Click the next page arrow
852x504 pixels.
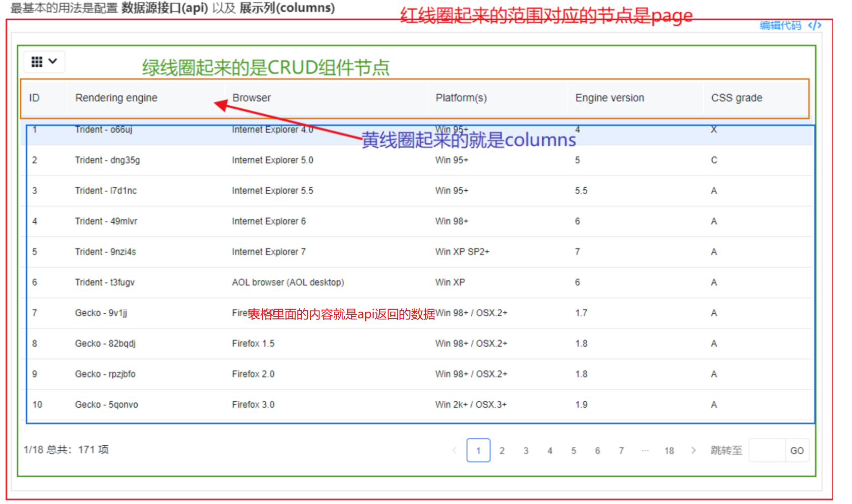(694, 450)
